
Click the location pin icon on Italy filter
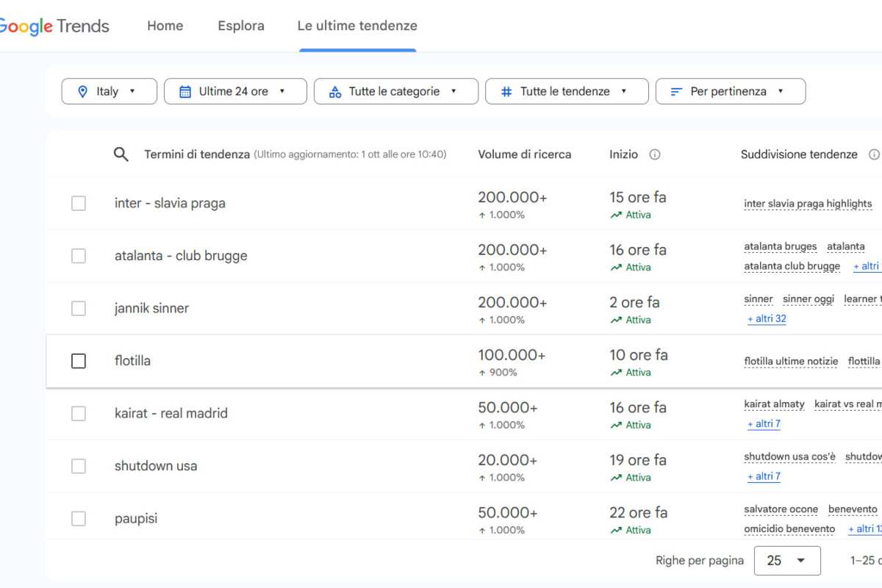pos(83,92)
